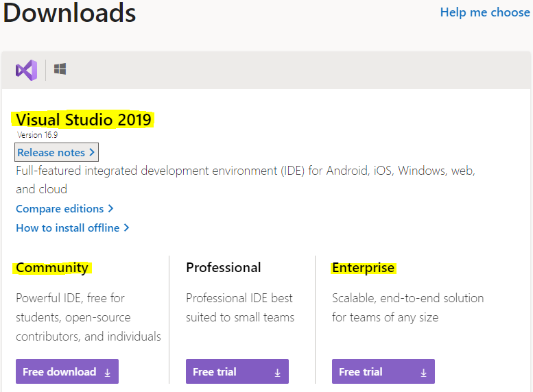Viewport: 533px width, 392px height.
Task: Click the 'Full-featured integrated development environment' description
Action: click(x=246, y=180)
